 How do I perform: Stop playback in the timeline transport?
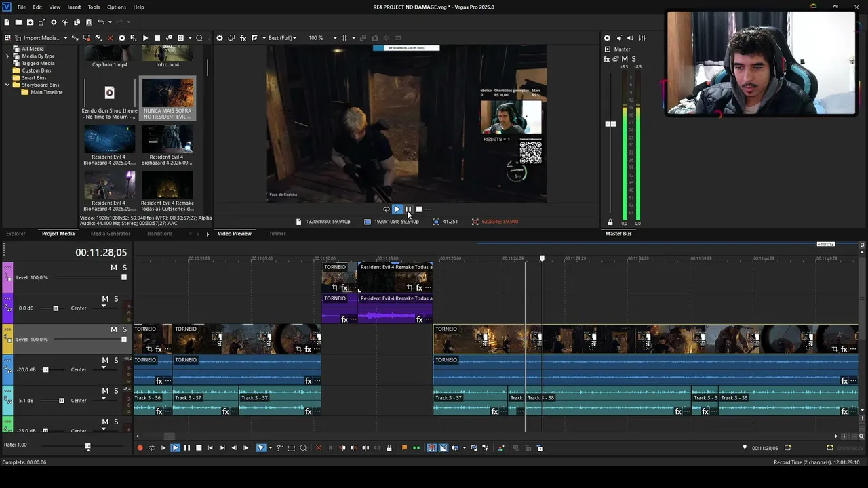199,448
